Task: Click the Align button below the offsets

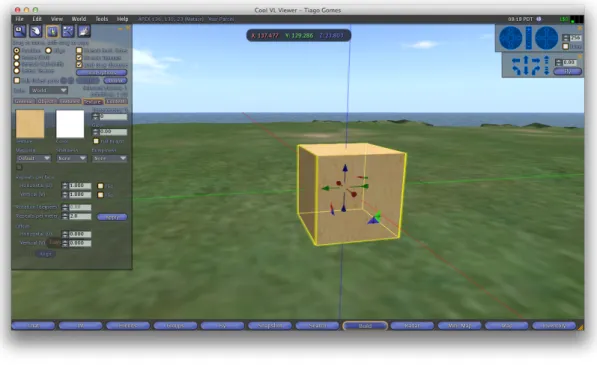Action: (x=46, y=254)
